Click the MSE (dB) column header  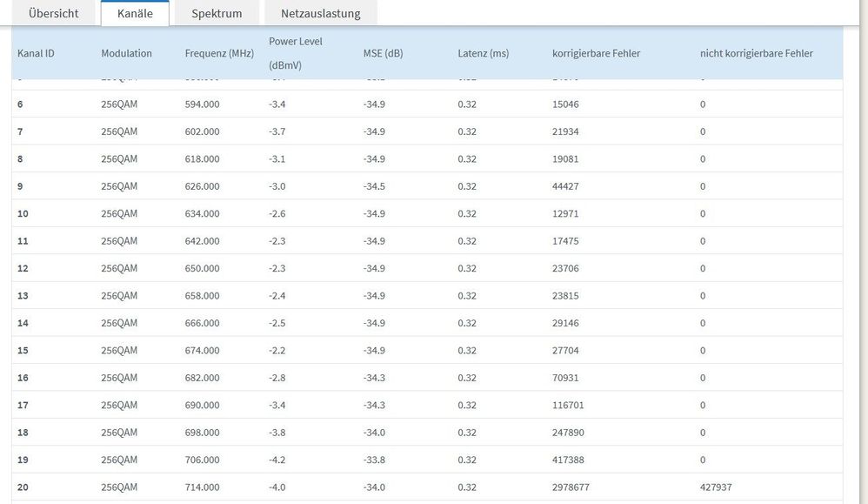383,53
